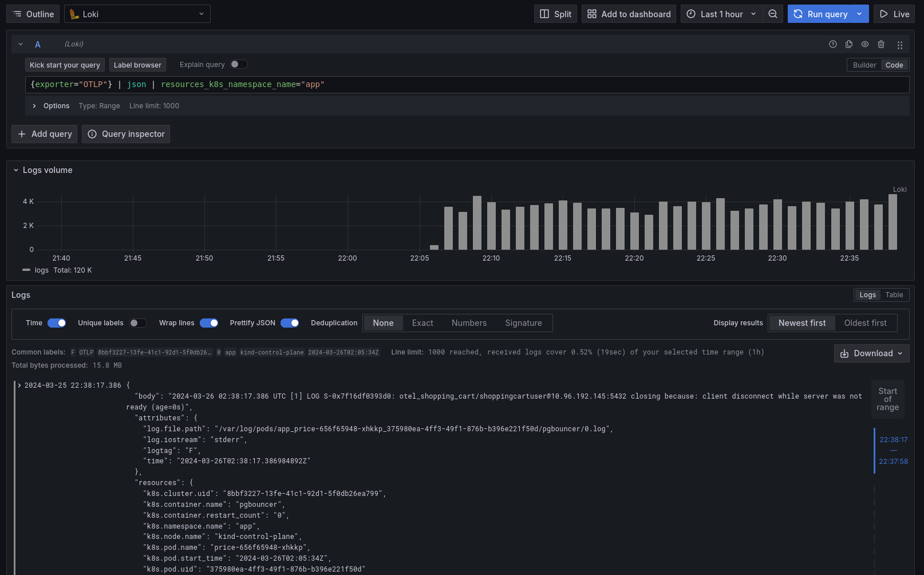Viewport: 924px width, 575px height.
Task: Toggle Prettify JSON switch
Action: point(290,323)
